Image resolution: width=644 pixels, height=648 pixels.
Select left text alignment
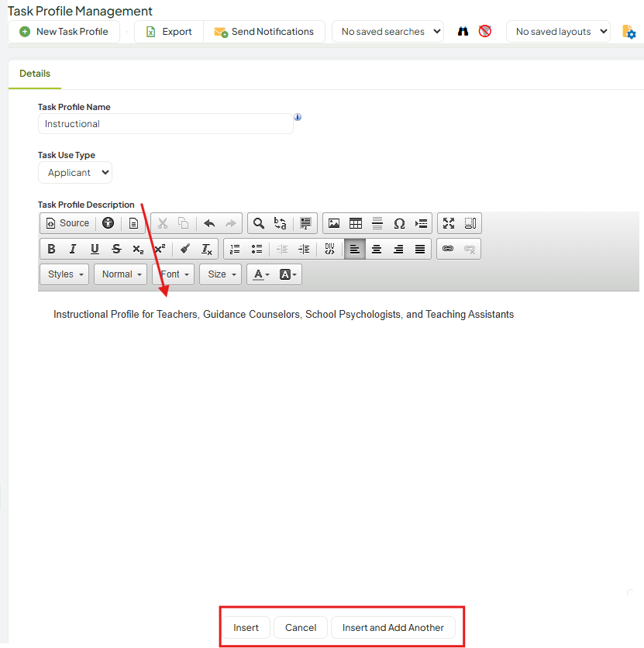pyautogui.click(x=355, y=249)
